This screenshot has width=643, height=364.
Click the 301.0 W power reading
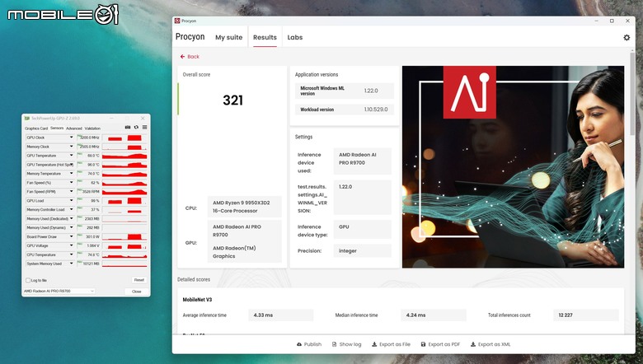pos(92,236)
